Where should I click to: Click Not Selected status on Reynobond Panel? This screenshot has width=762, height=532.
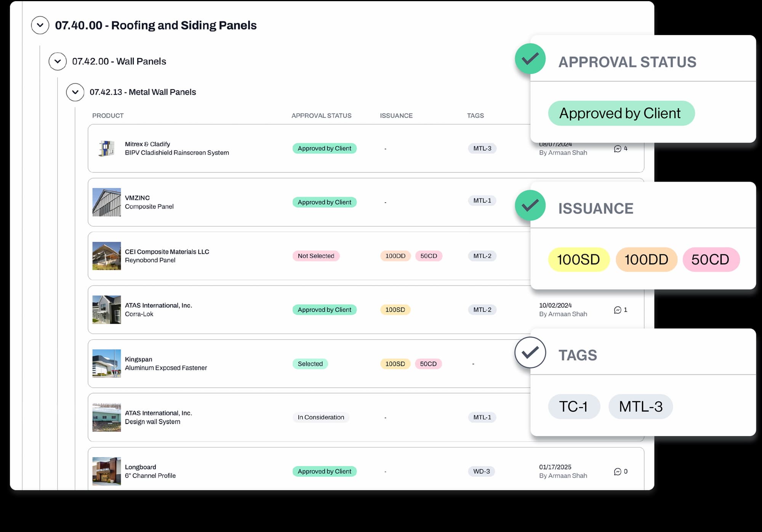(316, 256)
